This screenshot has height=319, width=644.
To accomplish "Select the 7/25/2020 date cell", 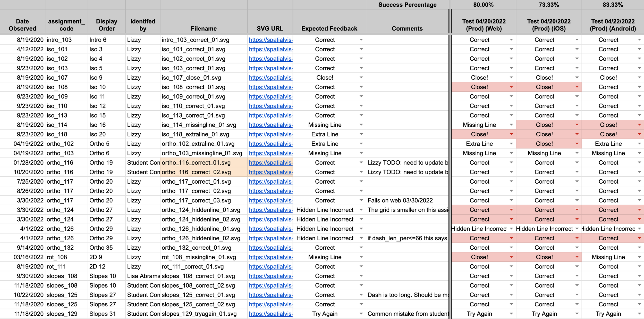I will [22, 182].
